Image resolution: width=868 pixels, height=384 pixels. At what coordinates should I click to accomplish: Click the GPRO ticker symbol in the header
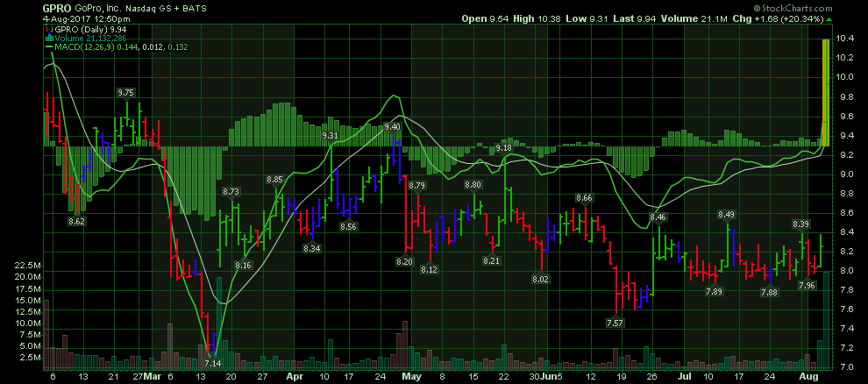tap(25, 6)
